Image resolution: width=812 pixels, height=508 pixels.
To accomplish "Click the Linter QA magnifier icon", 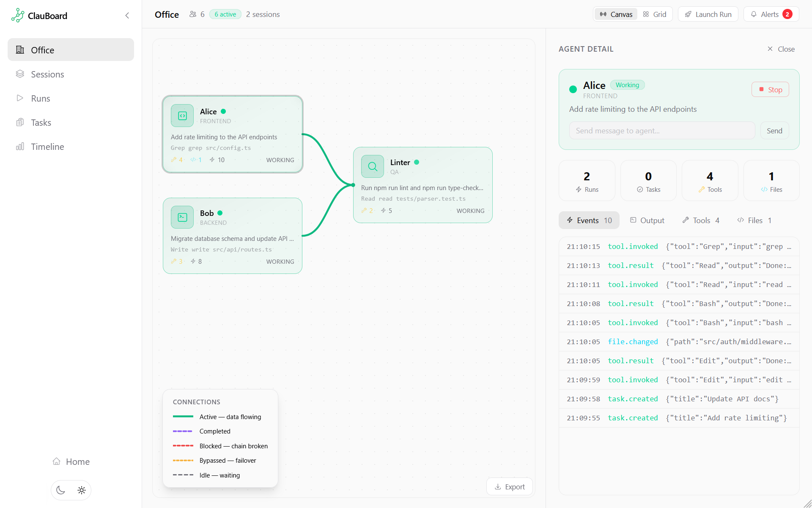I will click(x=372, y=166).
